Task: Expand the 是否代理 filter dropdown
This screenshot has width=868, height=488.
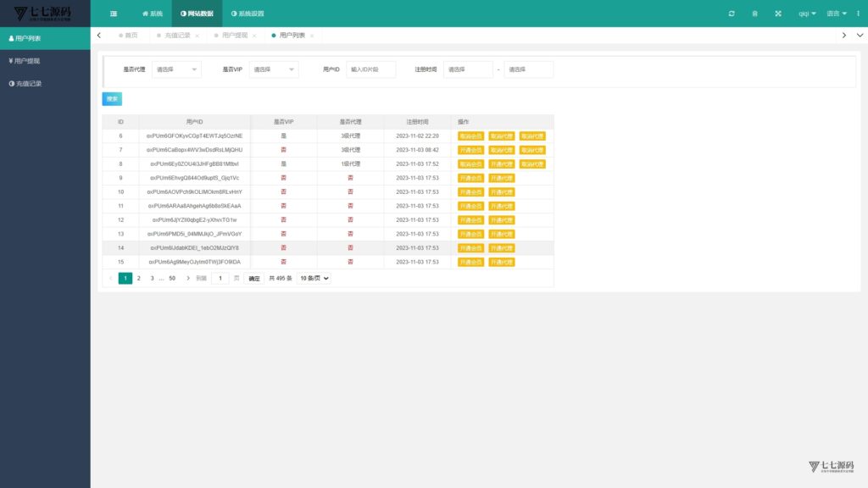Action: coord(176,69)
